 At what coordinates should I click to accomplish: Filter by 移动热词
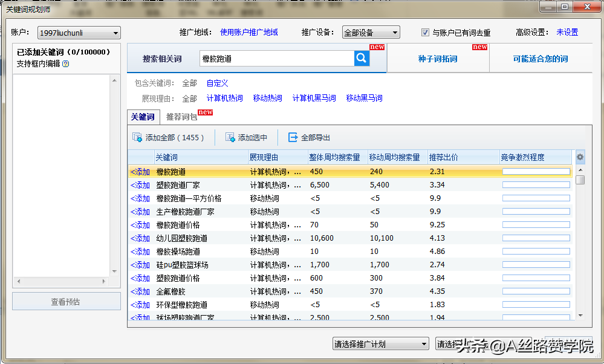(x=267, y=98)
